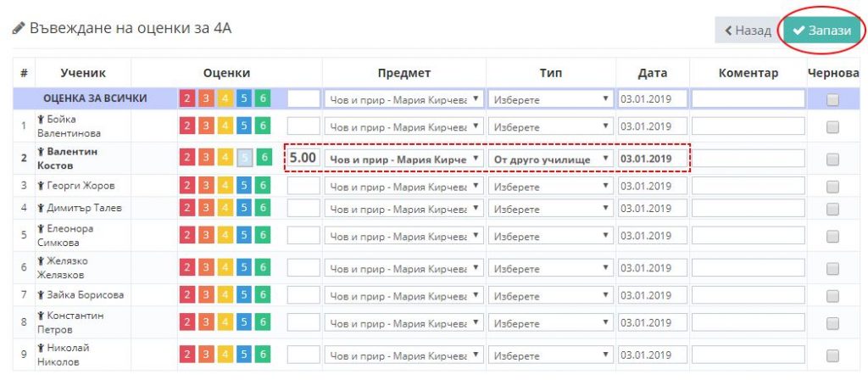Choose blue grade 5 for Димитър Талев

click(x=243, y=208)
